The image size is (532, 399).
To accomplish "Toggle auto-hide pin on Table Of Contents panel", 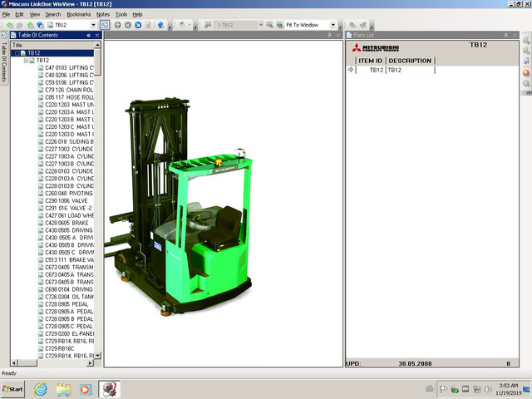I will (89, 35).
